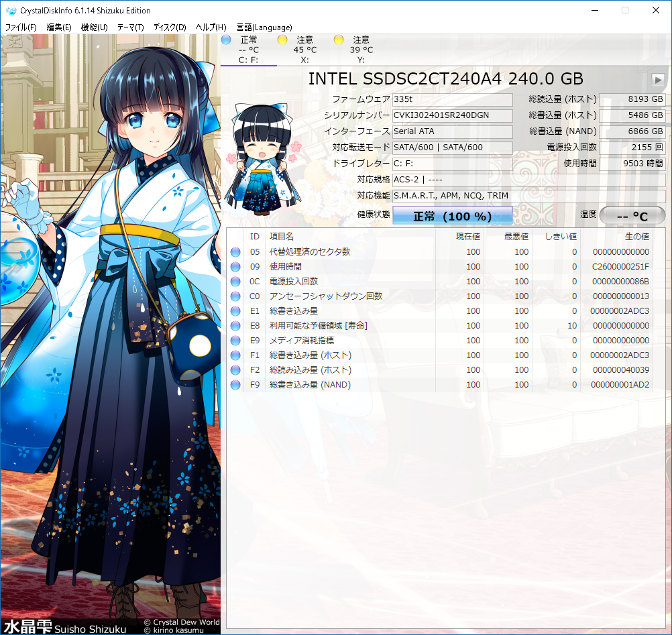
Task: Click raw value 00000000086B
Action: coord(620,282)
